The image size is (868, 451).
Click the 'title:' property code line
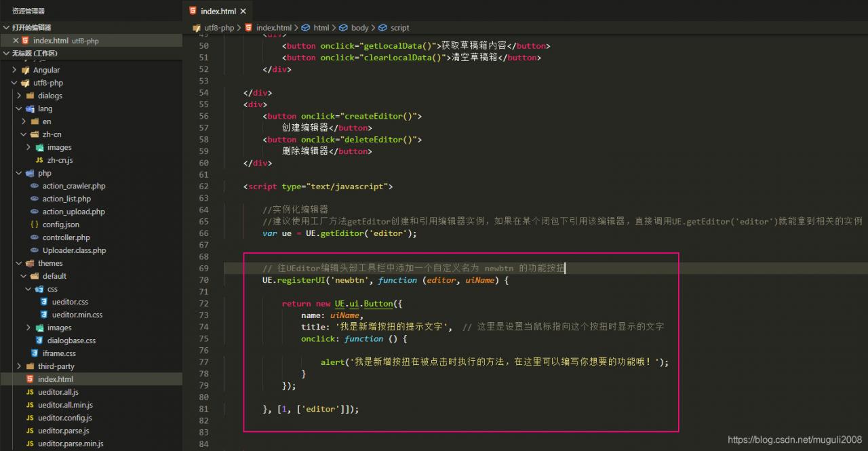click(x=482, y=327)
